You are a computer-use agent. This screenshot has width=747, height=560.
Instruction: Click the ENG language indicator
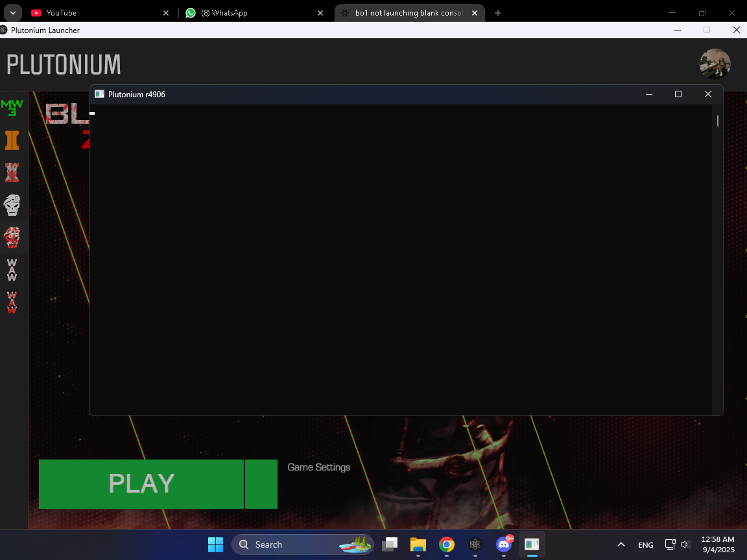pos(646,544)
